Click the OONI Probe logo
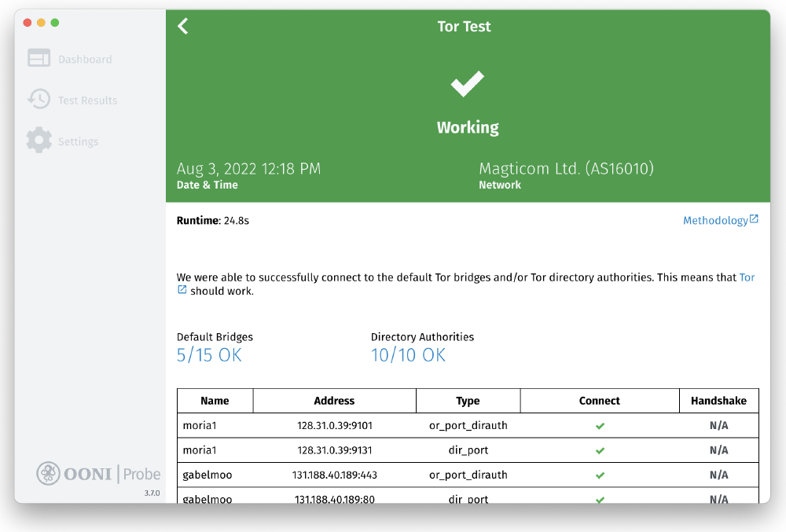 tap(97, 473)
